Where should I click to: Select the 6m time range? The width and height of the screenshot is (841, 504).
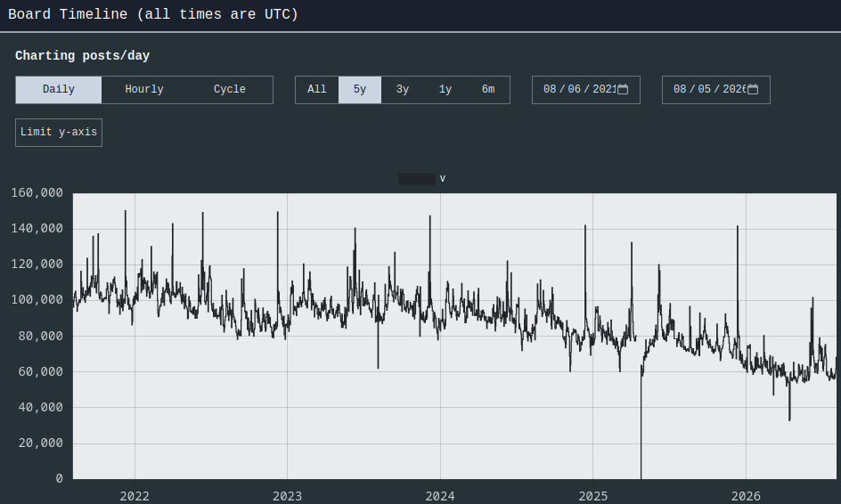point(488,90)
